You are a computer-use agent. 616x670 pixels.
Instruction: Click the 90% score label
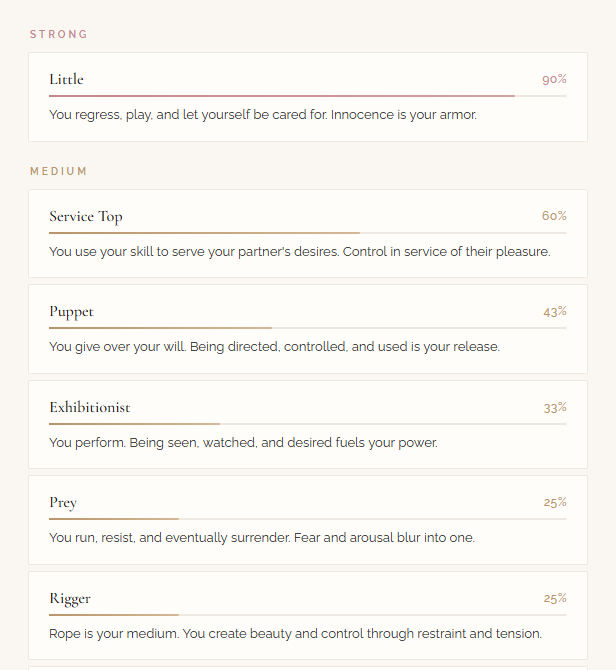[554, 79]
